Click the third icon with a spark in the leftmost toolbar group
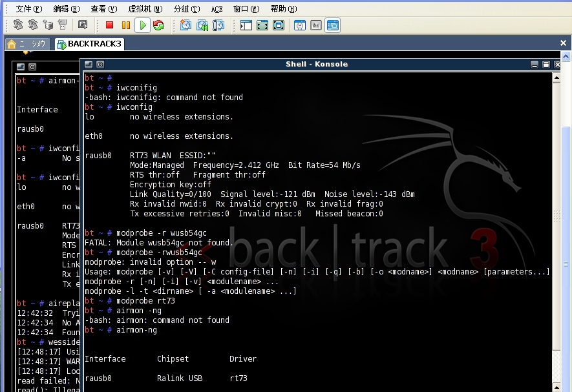The image size is (572, 392). click(x=48, y=25)
